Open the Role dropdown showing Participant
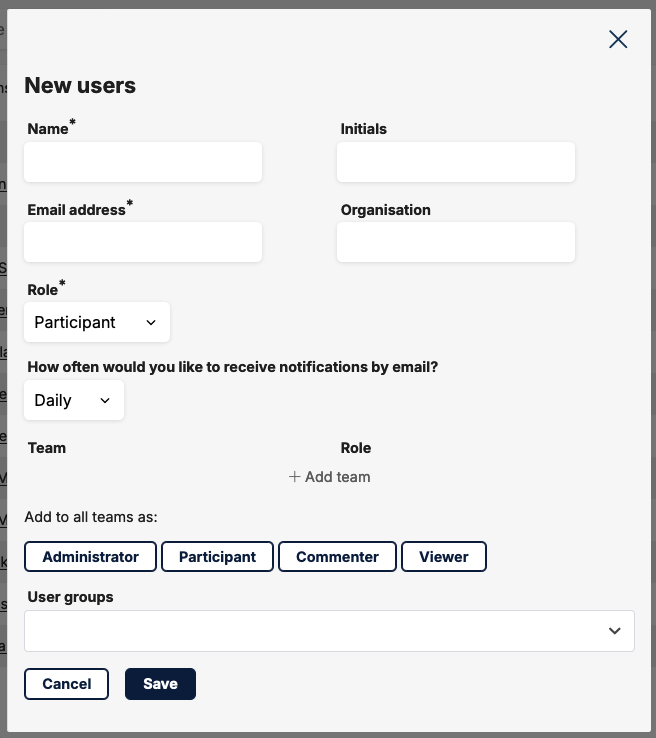The height and width of the screenshot is (738, 656). [x=97, y=322]
